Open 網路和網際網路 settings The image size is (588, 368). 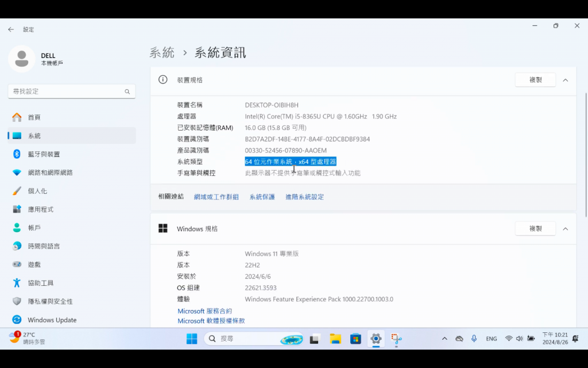(x=72, y=172)
